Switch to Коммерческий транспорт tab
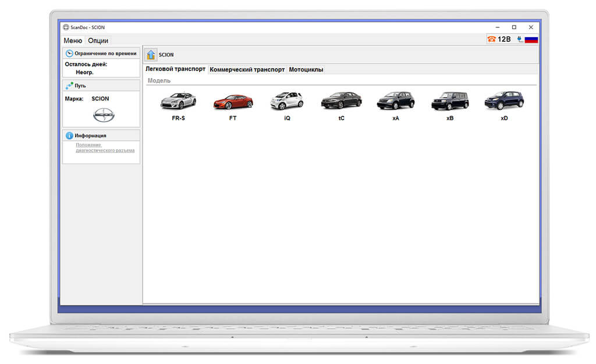The image size is (596, 364). [x=247, y=69]
